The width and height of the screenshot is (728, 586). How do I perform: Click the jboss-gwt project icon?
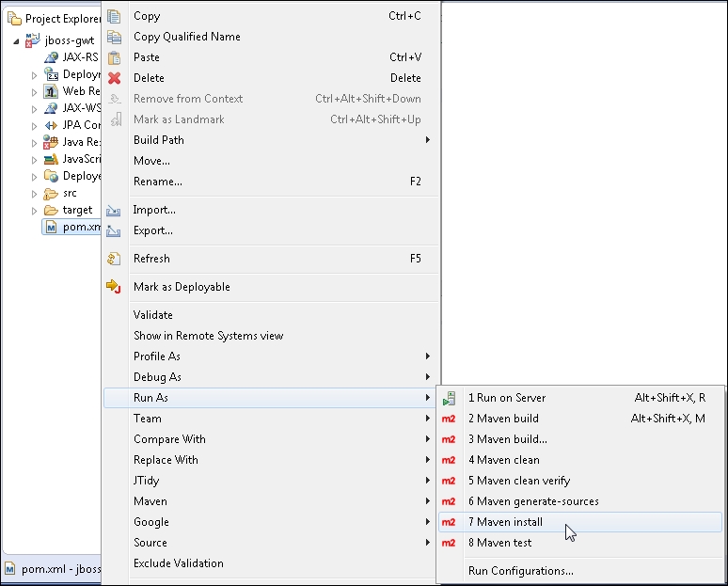[x=33, y=40]
